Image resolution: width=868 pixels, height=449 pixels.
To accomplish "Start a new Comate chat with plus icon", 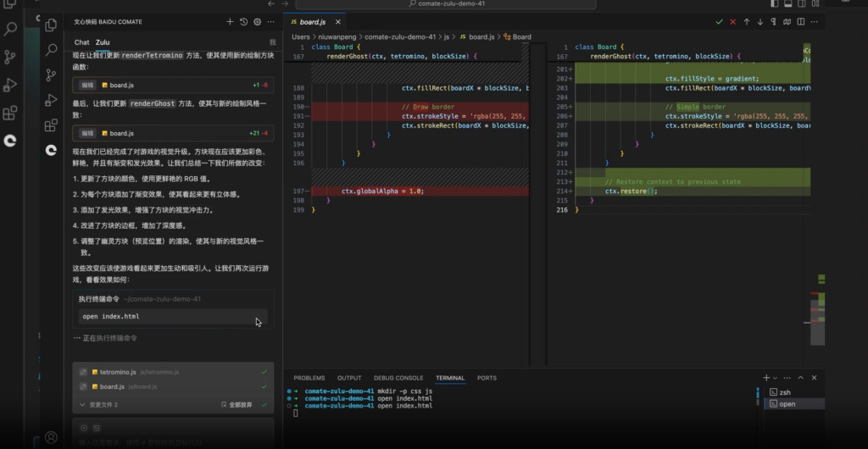I will [230, 21].
